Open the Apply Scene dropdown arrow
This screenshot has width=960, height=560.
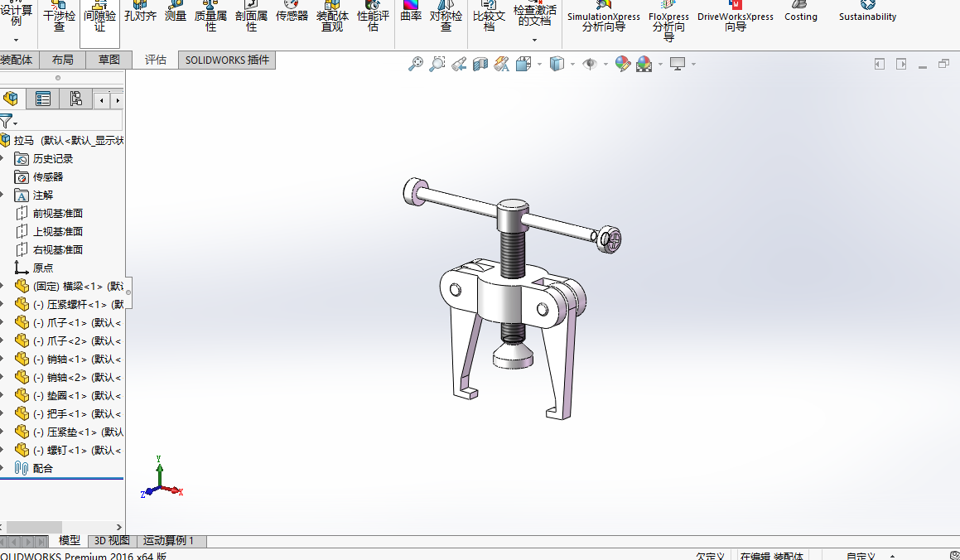pyautogui.click(x=660, y=64)
